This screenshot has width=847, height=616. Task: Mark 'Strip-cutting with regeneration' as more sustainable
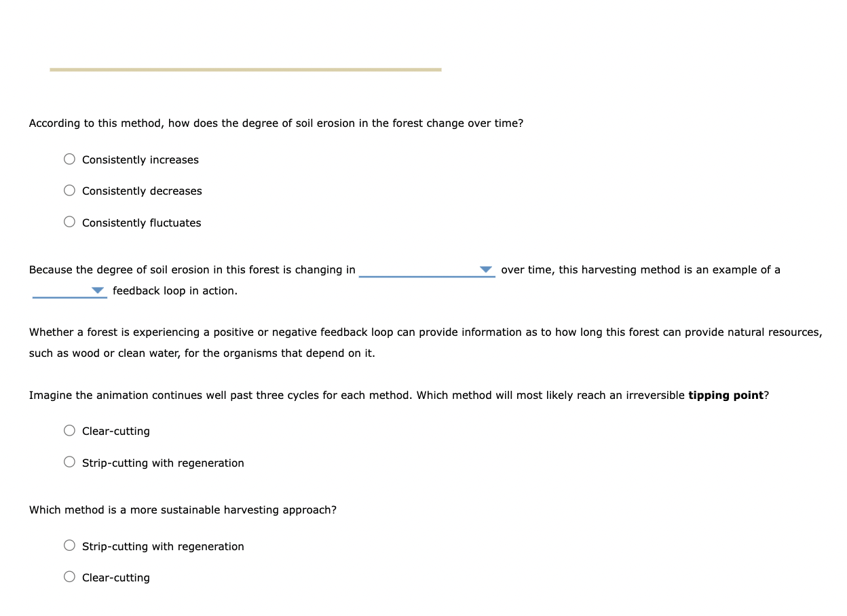[69, 546]
